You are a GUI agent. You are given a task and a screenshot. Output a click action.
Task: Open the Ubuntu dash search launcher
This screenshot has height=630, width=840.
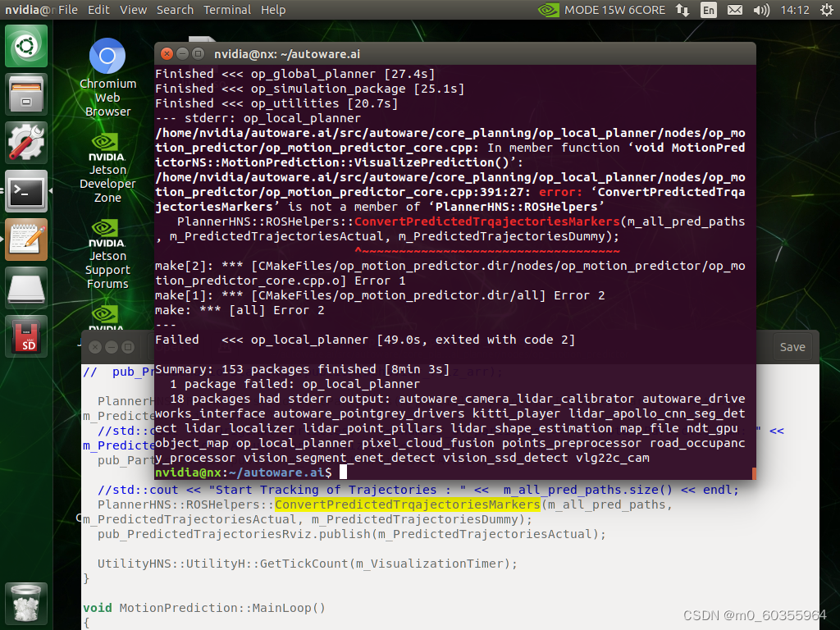(x=26, y=46)
